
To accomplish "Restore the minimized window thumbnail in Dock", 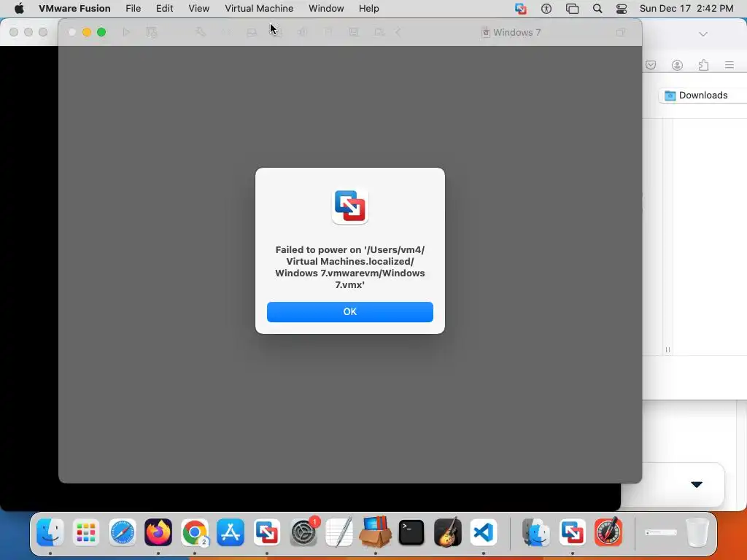I will (661, 532).
